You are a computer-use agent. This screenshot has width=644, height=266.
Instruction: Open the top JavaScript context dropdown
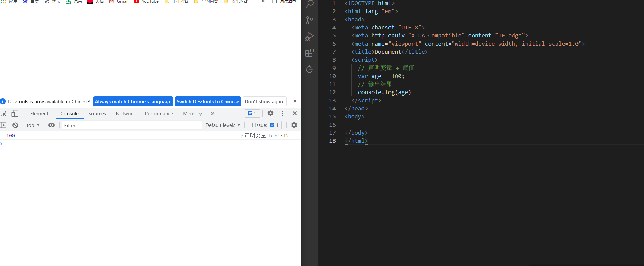coord(33,125)
